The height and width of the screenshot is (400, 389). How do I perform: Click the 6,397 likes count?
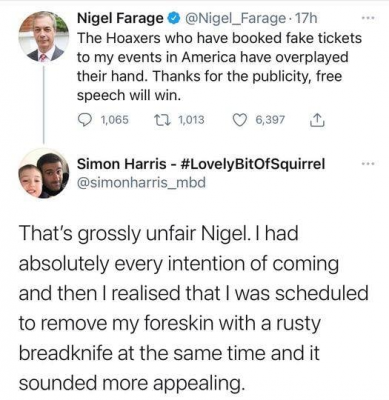[x=270, y=119]
